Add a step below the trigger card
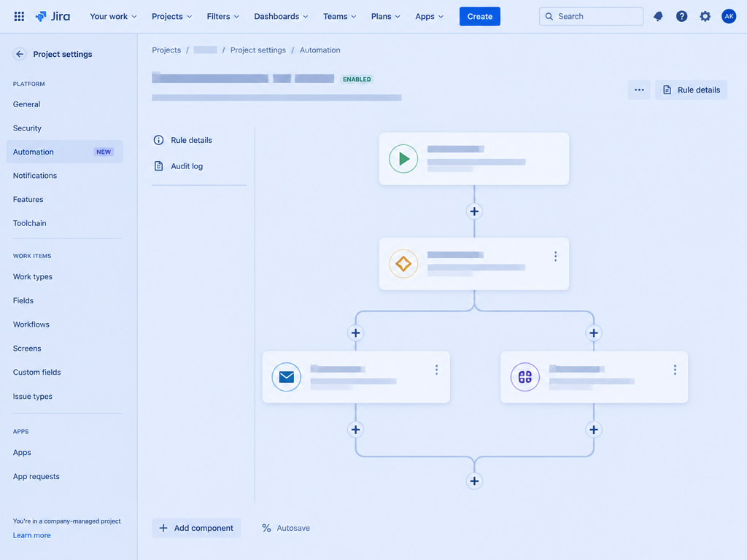The width and height of the screenshot is (747, 560). click(x=474, y=211)
